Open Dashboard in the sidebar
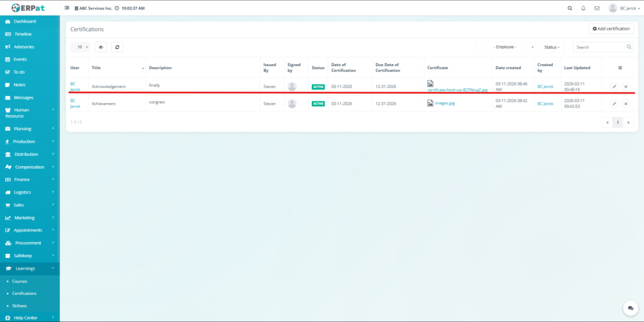The height and width of the screenshot is (322, 644). click(25, 21)
